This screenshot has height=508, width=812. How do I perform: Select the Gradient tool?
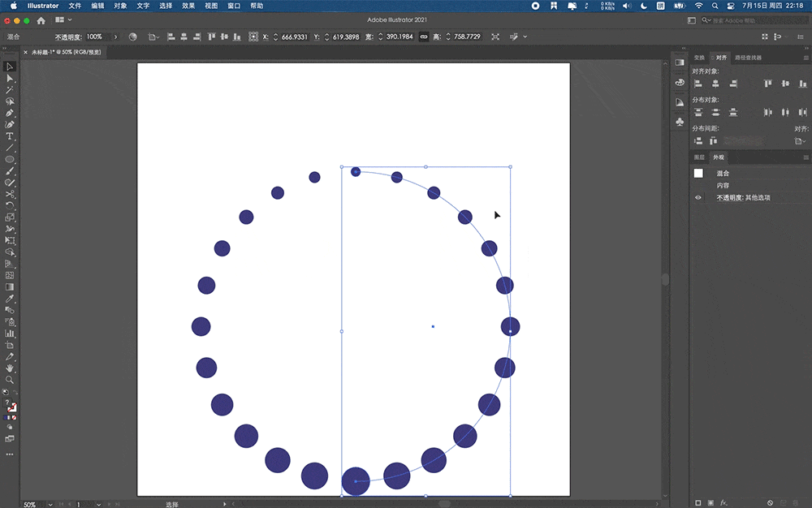click(9, 287)
